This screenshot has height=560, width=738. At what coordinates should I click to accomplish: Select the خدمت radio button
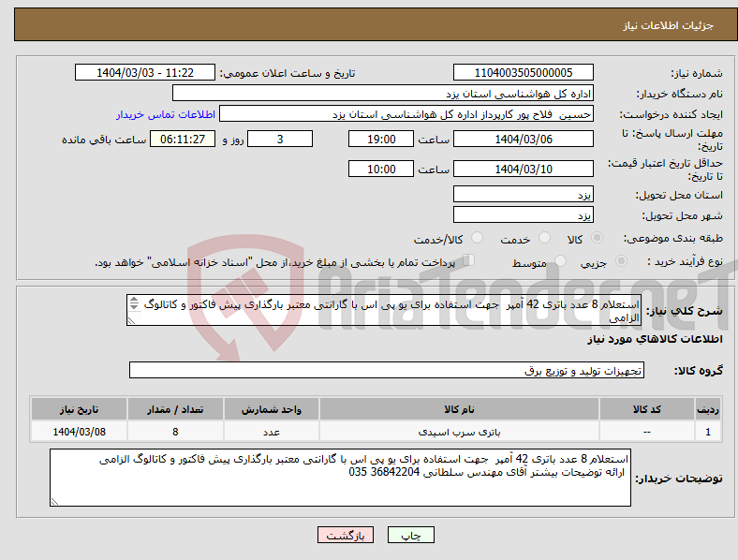(x=544, y=238)
